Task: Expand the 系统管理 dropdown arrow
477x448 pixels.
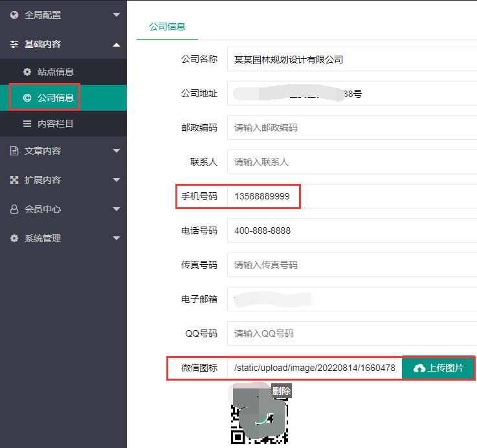Action: pos(116,238)
